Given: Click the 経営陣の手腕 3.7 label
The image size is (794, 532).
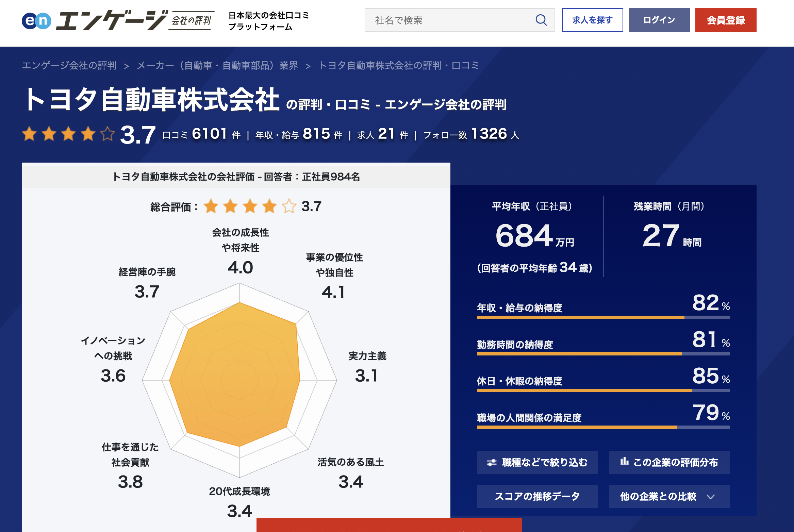Looking at the screenshot, I should (x=147, y=283).
